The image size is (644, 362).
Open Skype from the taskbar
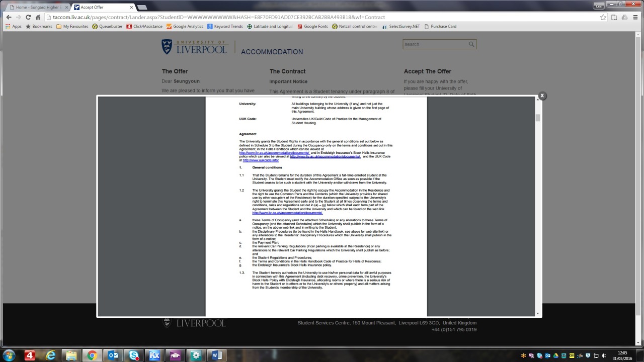click(134, 355)
